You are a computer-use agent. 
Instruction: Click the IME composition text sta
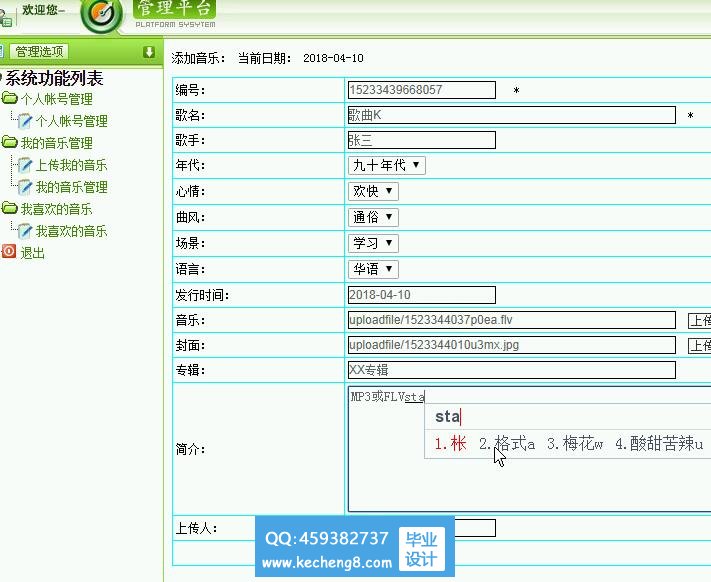(x=448, y=417)
